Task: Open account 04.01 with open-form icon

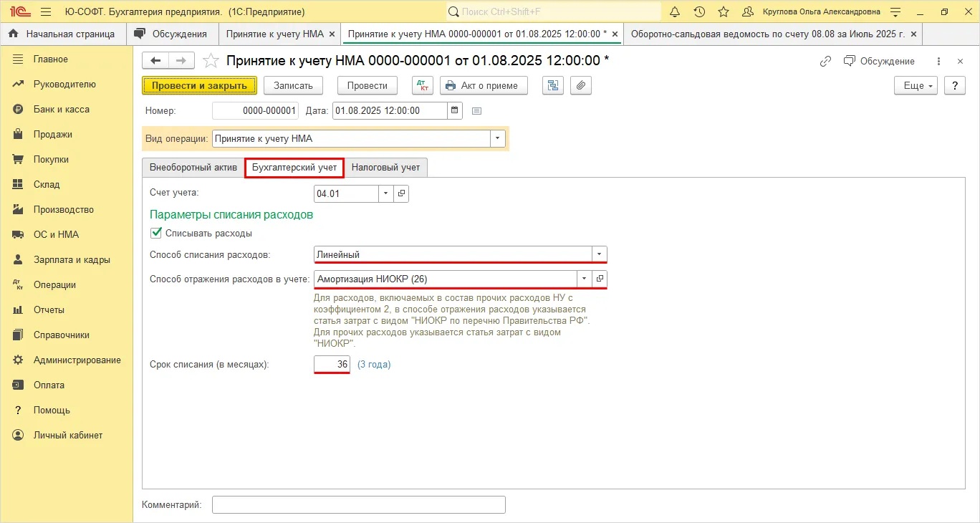Action: click(402, 193)
